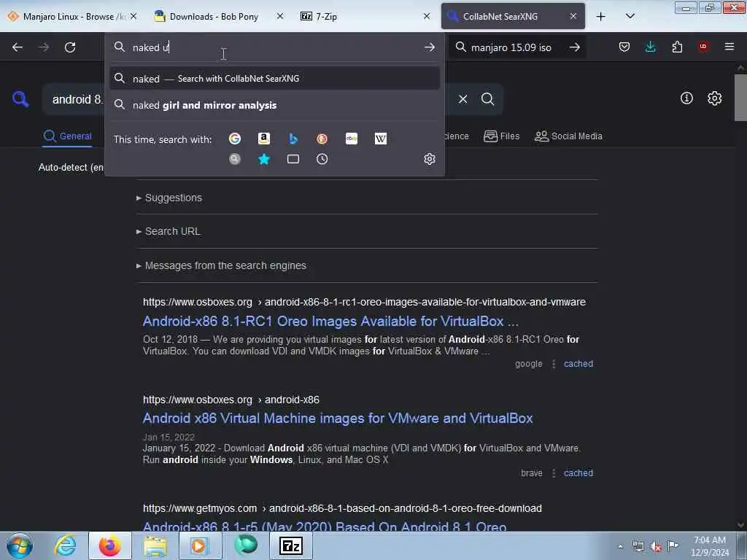Open the Pocket save icon

click(624, 47)
